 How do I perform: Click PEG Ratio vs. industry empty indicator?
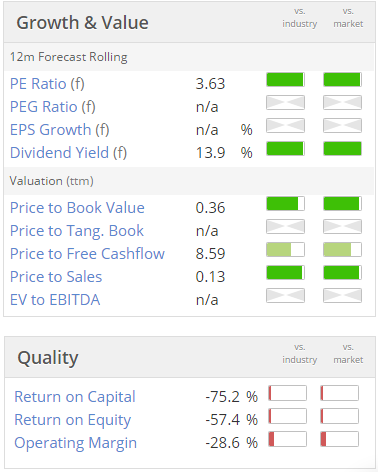[285, 103]
